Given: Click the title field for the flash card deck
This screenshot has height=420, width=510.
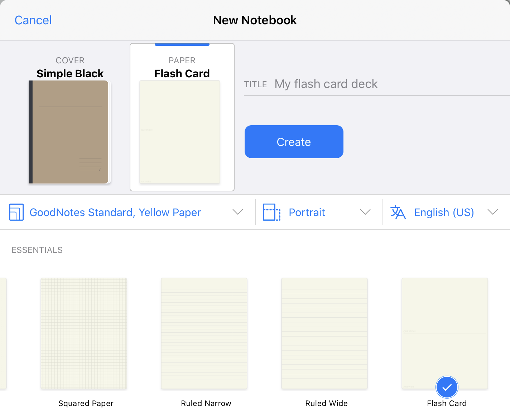Looking at the screenshot, I should (377, 84).
